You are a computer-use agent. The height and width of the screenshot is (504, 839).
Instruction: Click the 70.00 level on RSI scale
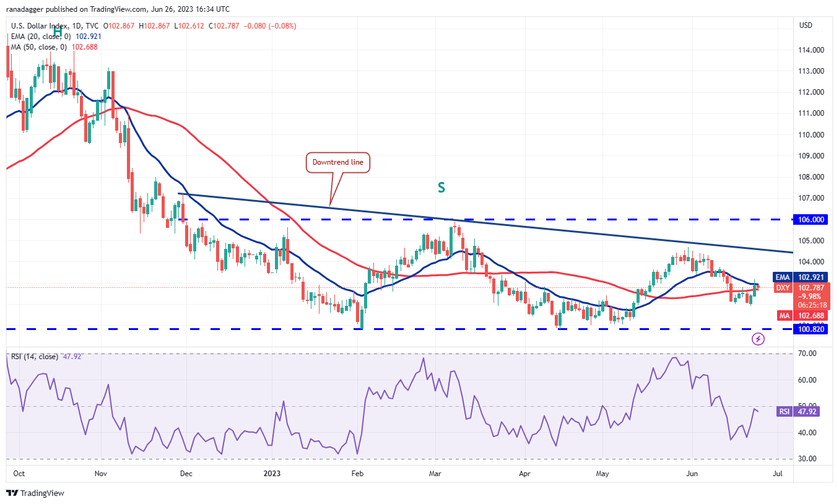click(x=808, y=354)
